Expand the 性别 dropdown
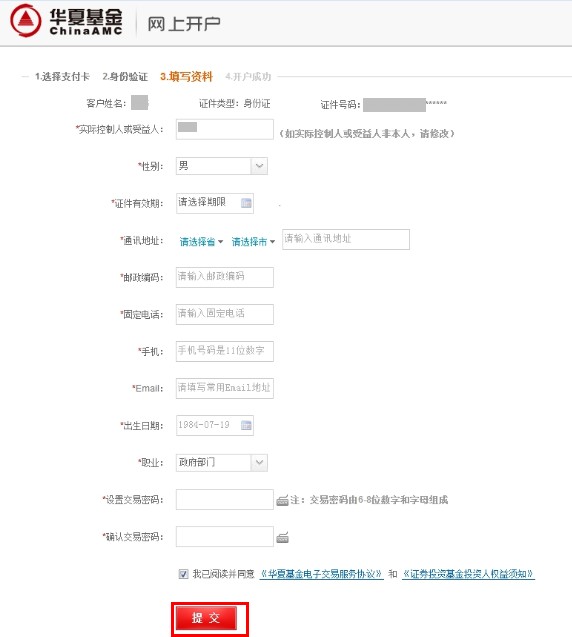The height and width of the screenshot is (637, 572). [222, 166]
